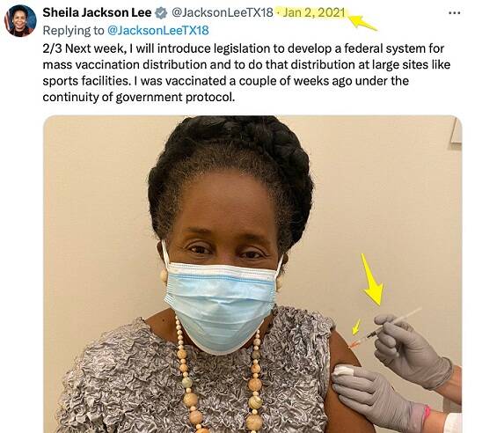Click the blue surgical mask in the photo
This screenshot has width=504, height=433.
221,305
